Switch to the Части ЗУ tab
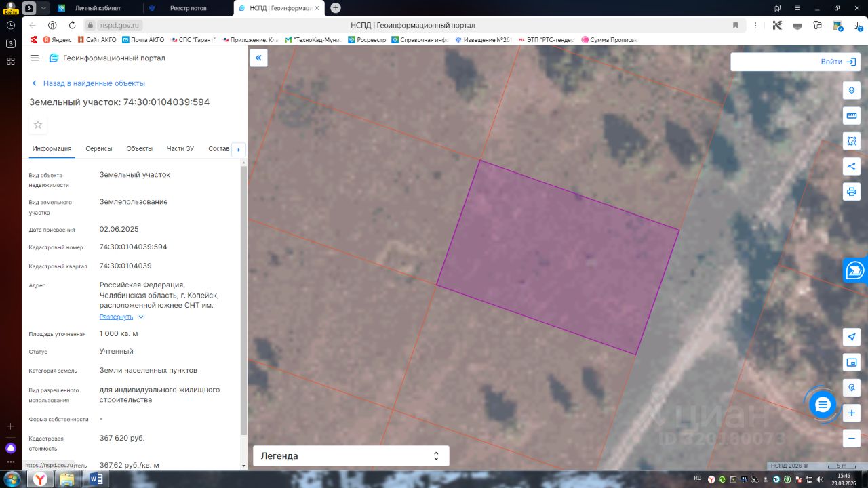 (x=180, y=149)
